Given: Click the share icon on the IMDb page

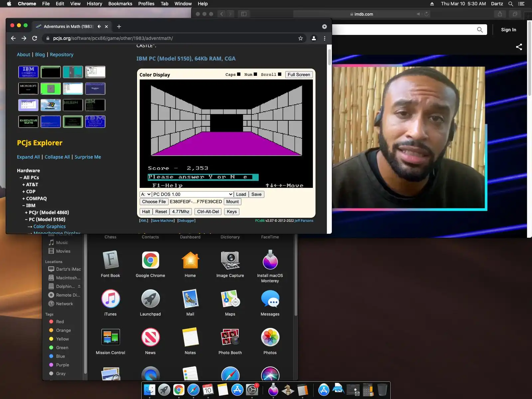Looking at the screenshot, I should [519, 47].
